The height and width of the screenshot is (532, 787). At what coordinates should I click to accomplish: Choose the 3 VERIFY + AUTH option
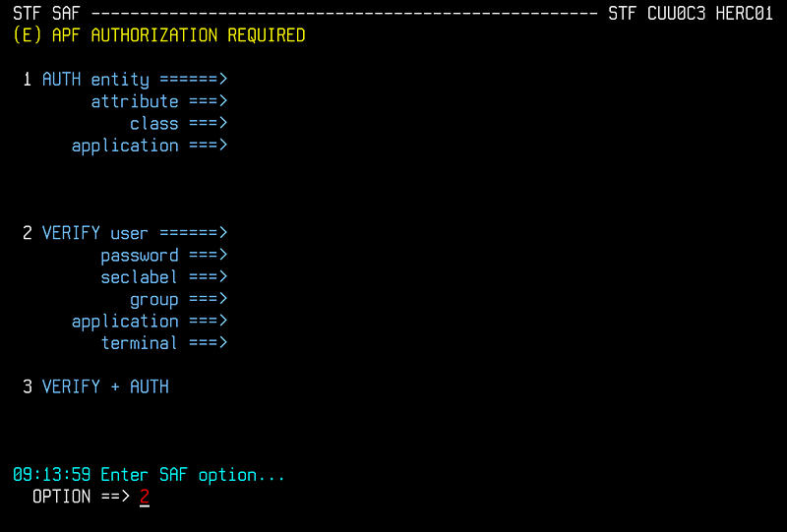(x=104, y=387)
